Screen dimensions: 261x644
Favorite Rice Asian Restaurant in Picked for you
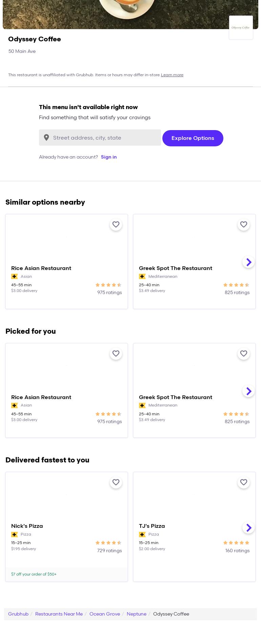click(x=116, y=354)
